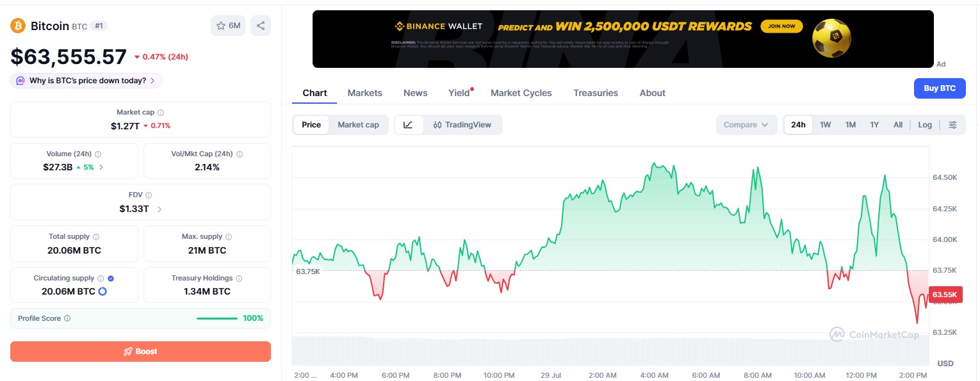Click the 2.14% Vol/Mkt Cap value
This screenshot has height=381, width=980.
[x=207, y=167]
